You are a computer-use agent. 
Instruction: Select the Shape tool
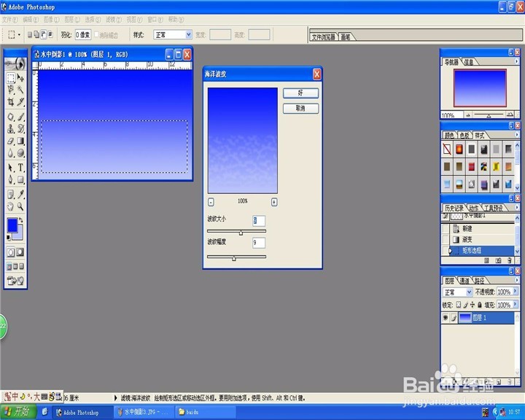[x=20, y=179]
